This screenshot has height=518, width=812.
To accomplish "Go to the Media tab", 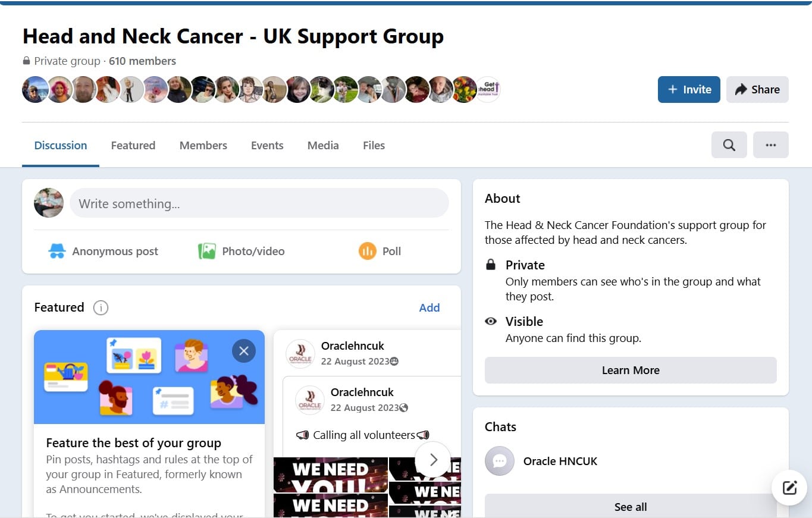I will pos(323,145).
